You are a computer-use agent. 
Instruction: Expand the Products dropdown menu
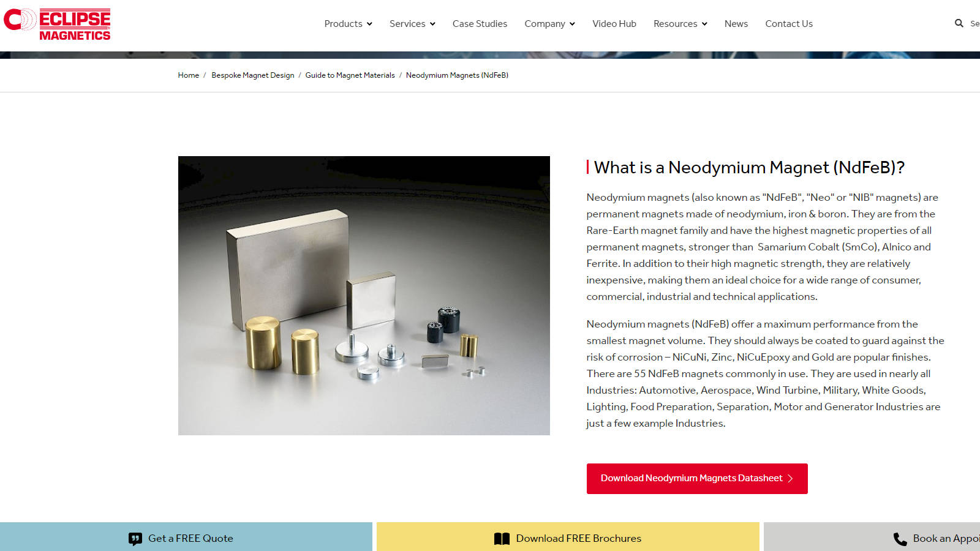click(x=348, y=24)
